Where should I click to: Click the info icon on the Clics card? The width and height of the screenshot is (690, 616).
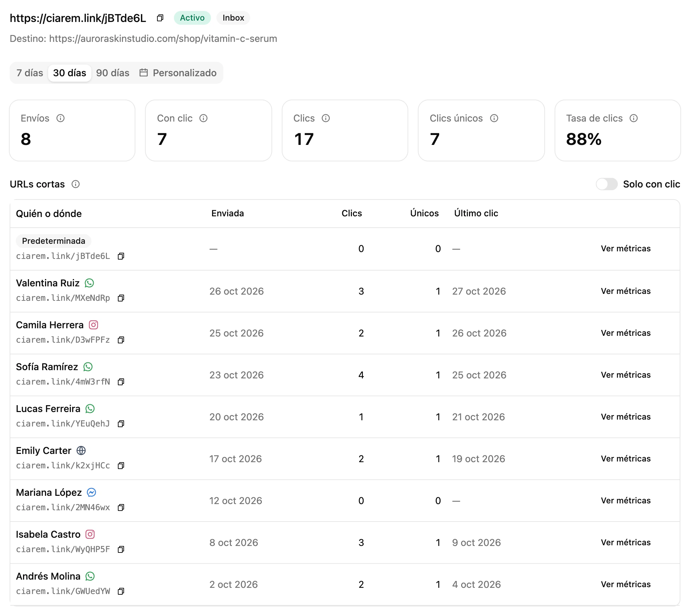(326, 118)
